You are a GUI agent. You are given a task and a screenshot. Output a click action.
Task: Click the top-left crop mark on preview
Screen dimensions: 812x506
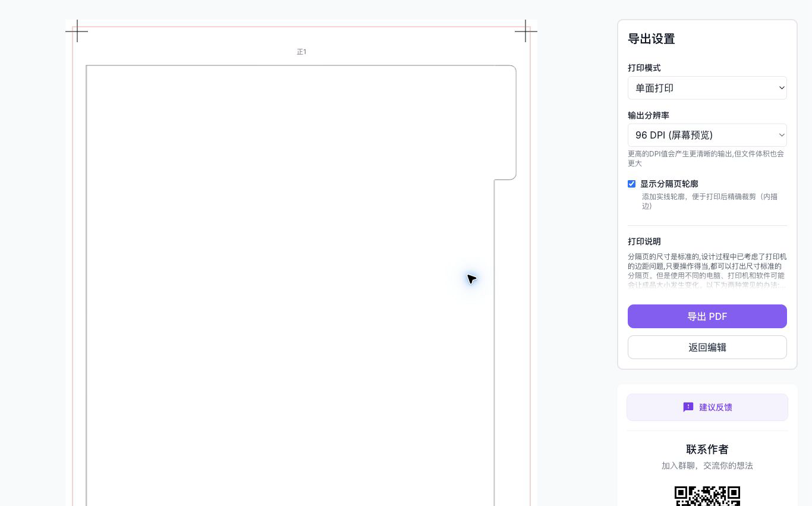[x=77, y=31]
